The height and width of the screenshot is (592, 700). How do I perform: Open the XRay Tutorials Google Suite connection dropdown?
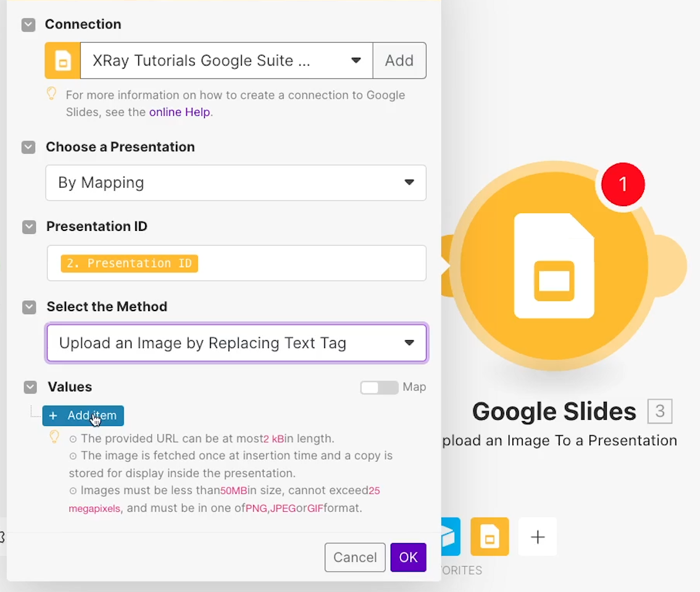(227, 60)
